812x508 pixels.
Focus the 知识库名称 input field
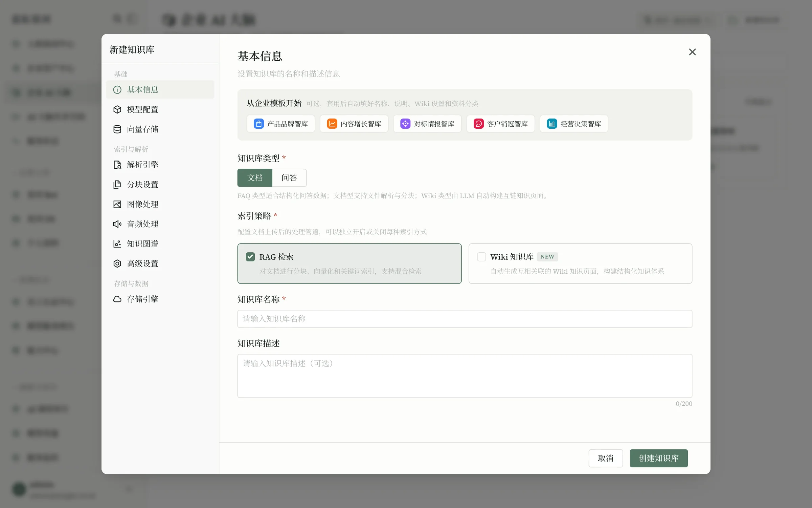[465, 319]
